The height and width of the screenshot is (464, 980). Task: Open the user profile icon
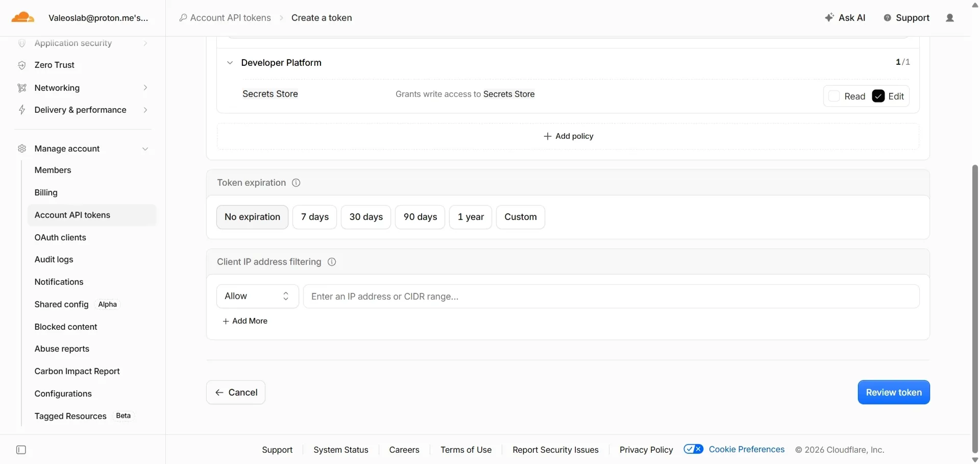(950, 18)
